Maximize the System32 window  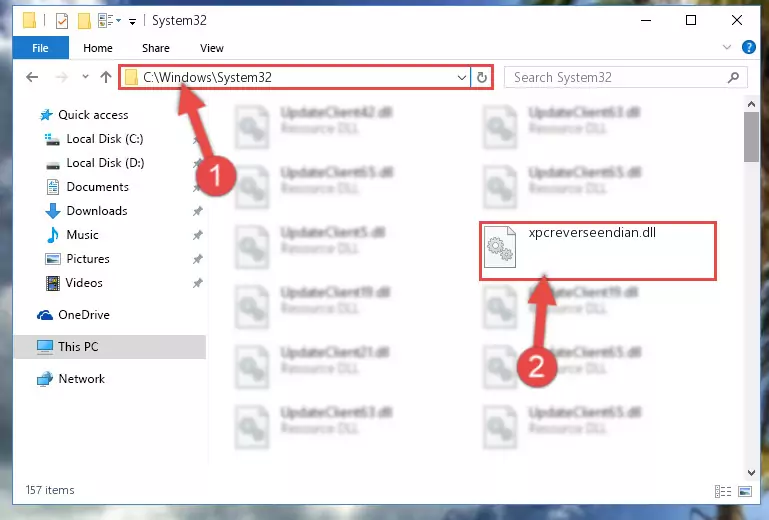tap(691, 20)
